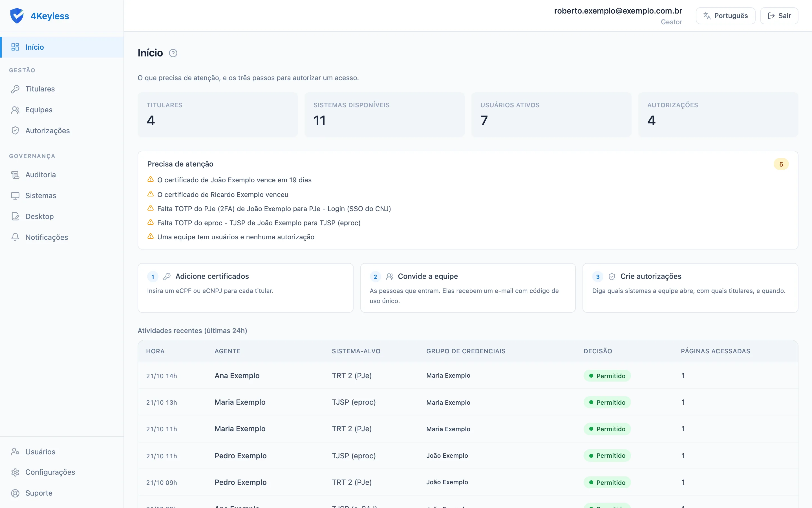Select Configurações menu item
Viewport: 812px width, 508px height.
[62, 472]
